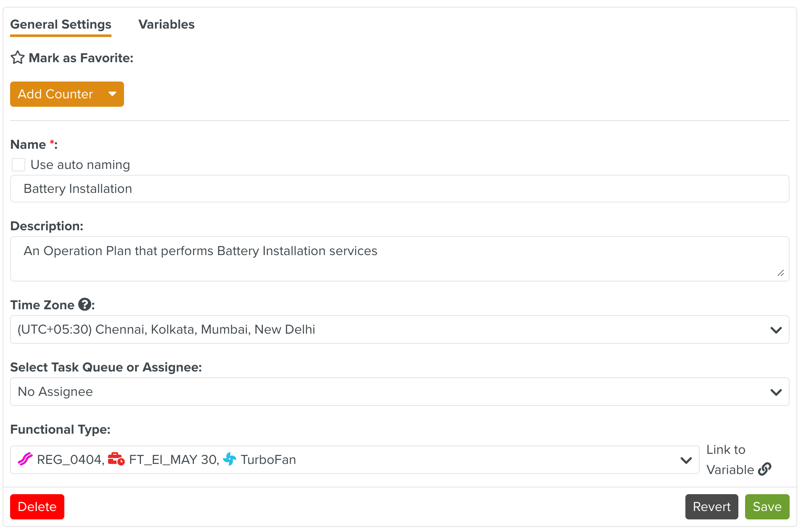This screenshot has width=809, height=532.
Task: Click the red FT_EI_MAY 30 briefcase icon
Action: (x=116, y=459)
